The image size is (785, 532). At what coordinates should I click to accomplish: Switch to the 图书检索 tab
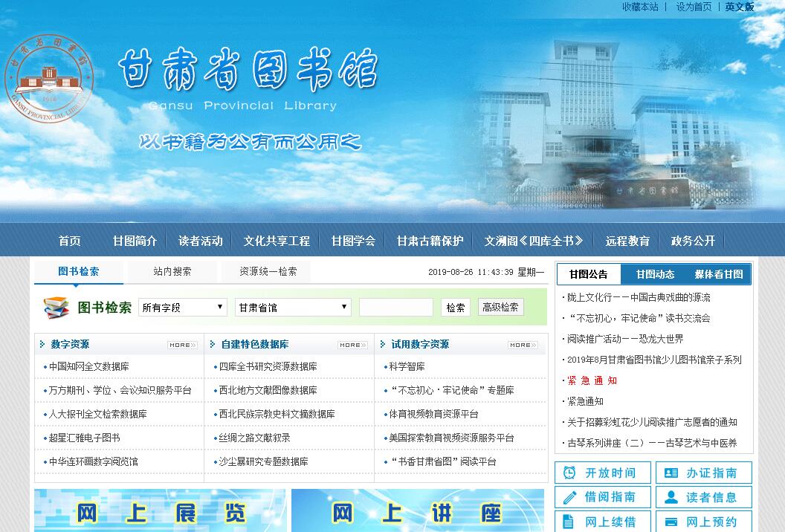[79, 272]
